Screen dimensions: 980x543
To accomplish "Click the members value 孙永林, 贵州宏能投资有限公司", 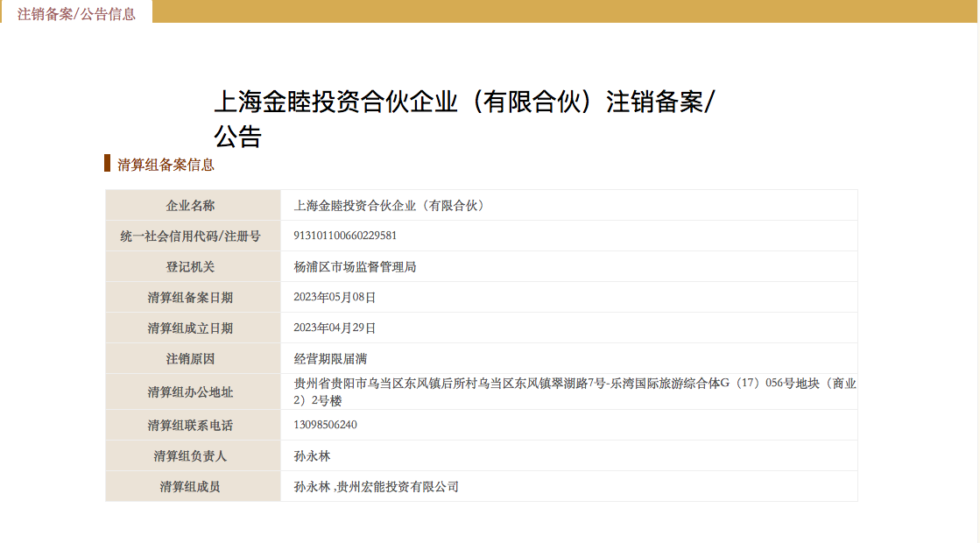I will click(376, 487).
